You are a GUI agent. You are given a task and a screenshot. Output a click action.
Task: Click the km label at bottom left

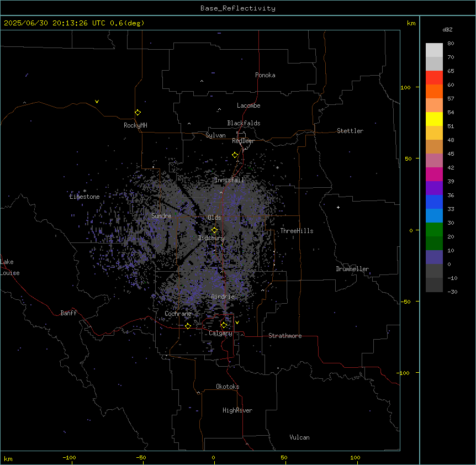click(x=8, y=459)
